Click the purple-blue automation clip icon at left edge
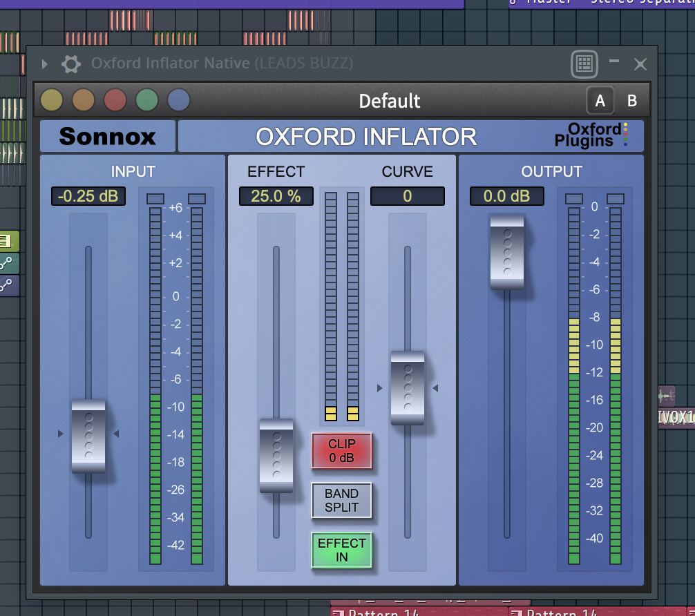 point(9,285)
